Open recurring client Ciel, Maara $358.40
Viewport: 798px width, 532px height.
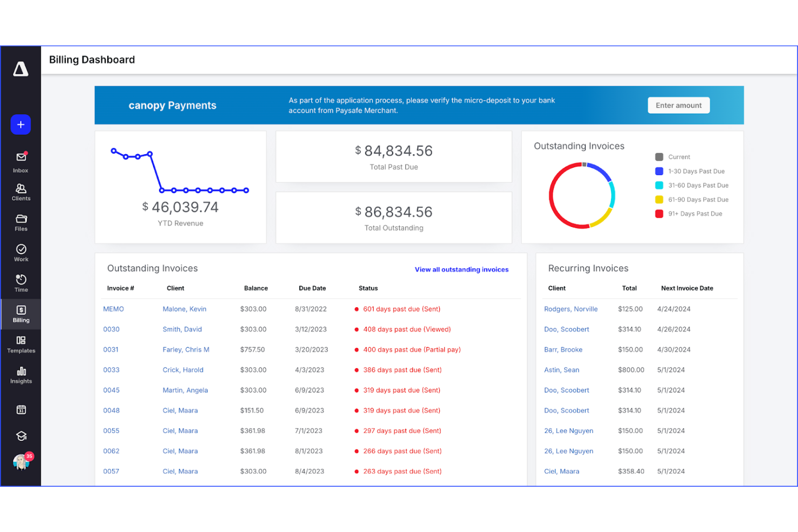pyautogui.click(x=561, y=471)
